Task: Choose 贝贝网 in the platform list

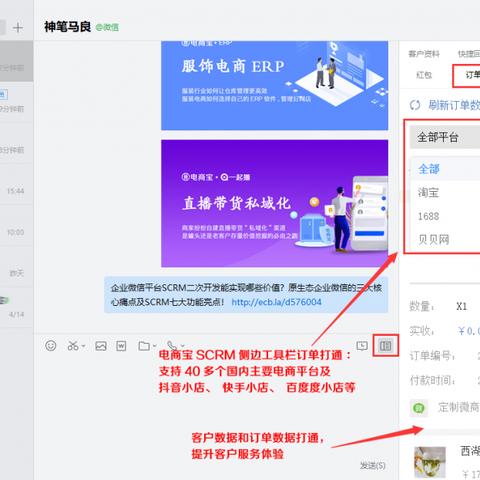Action: point(445,240)
